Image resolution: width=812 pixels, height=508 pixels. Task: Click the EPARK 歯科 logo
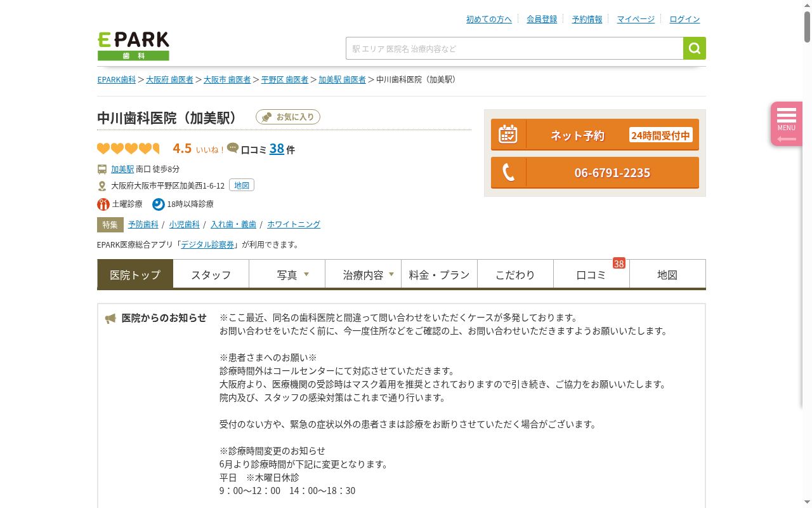coord(133,46)
